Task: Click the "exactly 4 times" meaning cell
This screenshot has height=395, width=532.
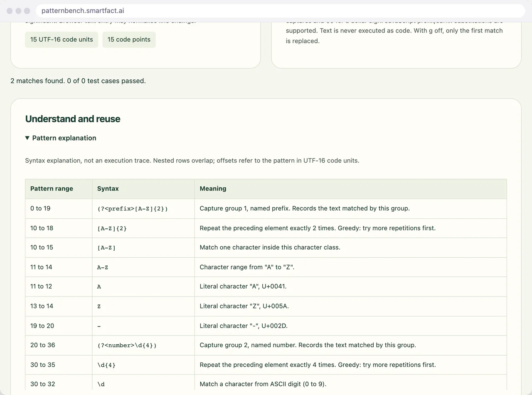Action: 350,365
